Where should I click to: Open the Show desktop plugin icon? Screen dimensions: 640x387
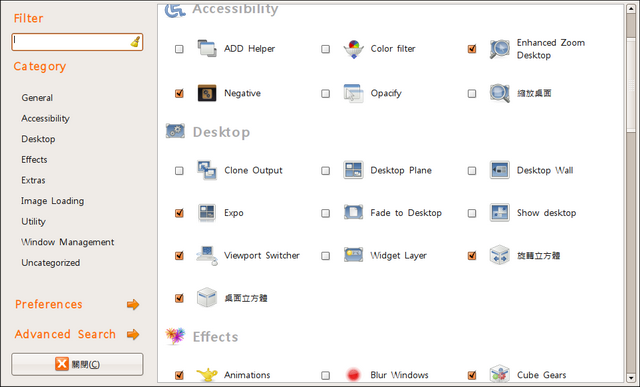click(500, 213)
